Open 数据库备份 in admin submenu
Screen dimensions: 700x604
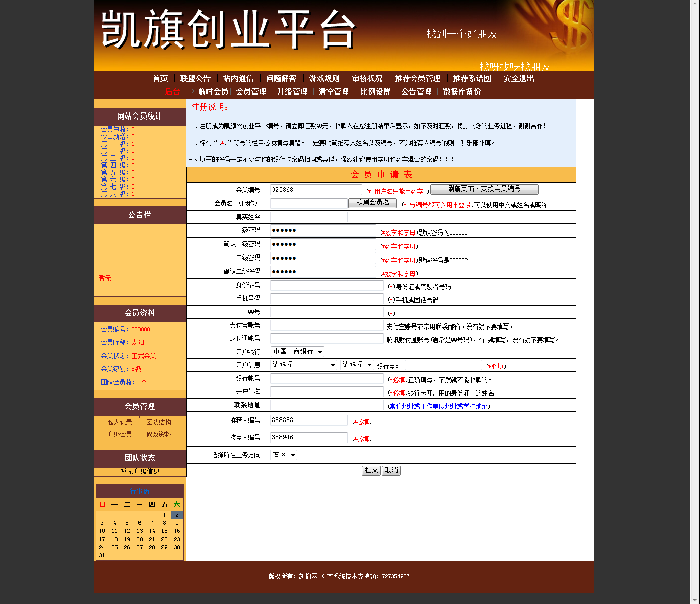461,91
